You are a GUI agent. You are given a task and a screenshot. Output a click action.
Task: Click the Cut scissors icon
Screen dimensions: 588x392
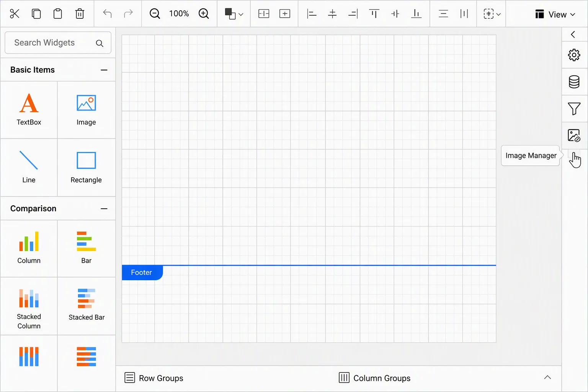pos(15,14)
